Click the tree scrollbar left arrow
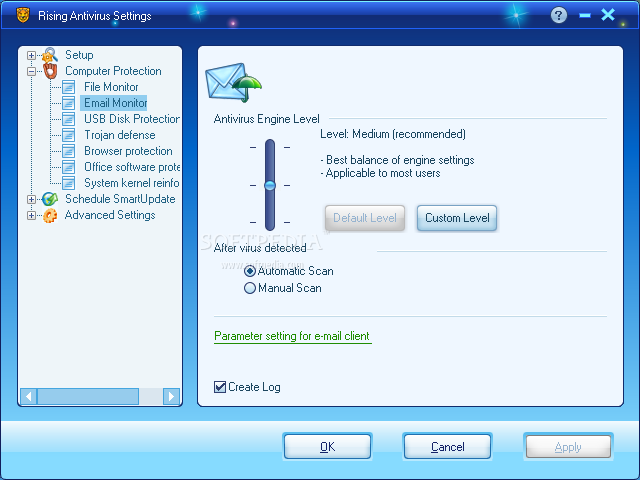The width and height of the screenshot is (640, 480). click(x=29, y=396)
